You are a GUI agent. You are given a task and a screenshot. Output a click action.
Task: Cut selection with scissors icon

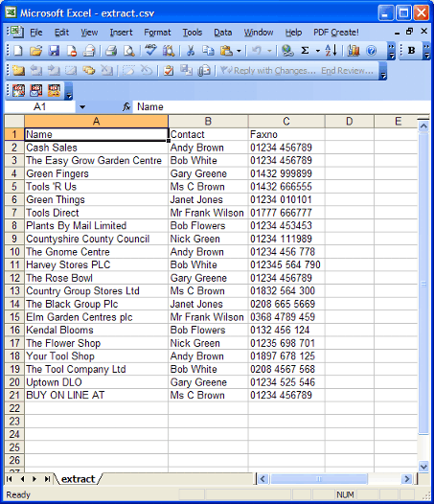(x=191, y=51)
